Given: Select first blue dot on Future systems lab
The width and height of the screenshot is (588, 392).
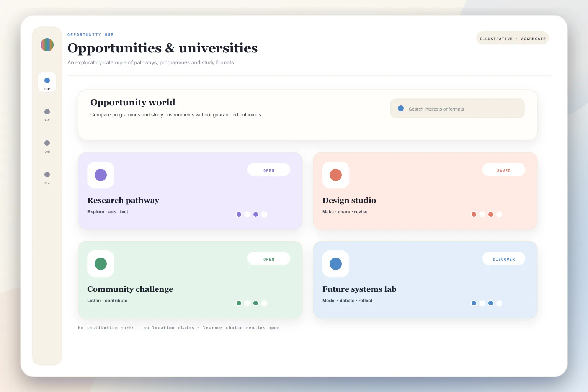Looking at the screenshot, I should [474, 303].
